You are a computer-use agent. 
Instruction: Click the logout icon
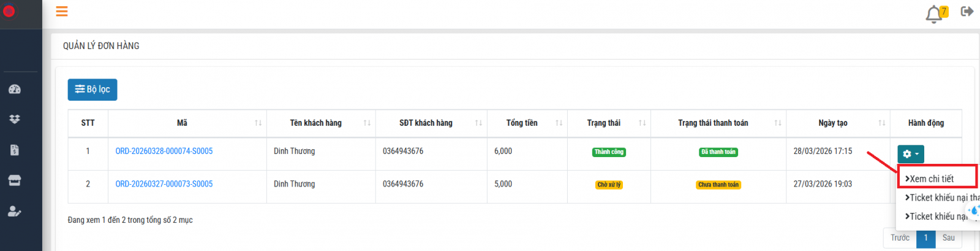point(967,11)
